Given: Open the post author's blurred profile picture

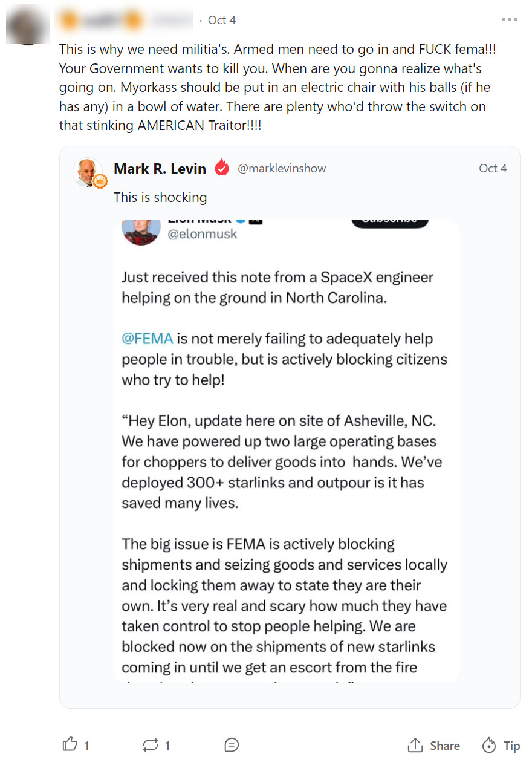Looking at the screenshot, I should 28,25.
